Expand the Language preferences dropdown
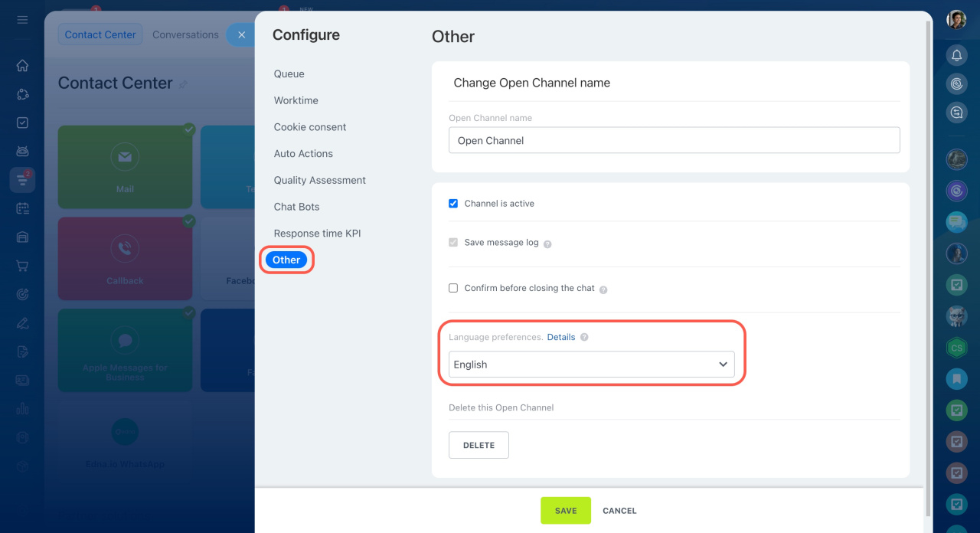 [591, 365]
